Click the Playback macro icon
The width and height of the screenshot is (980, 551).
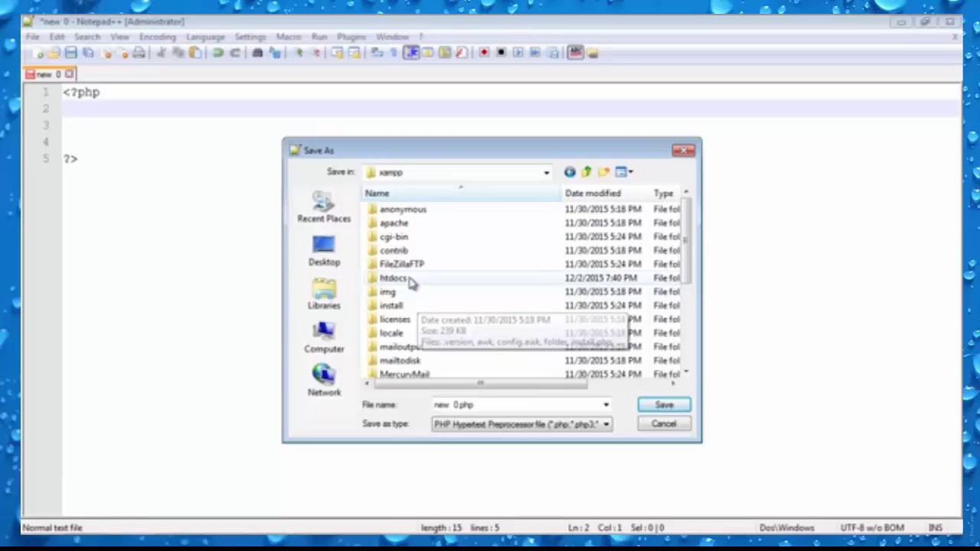click(x=518, y=53)
